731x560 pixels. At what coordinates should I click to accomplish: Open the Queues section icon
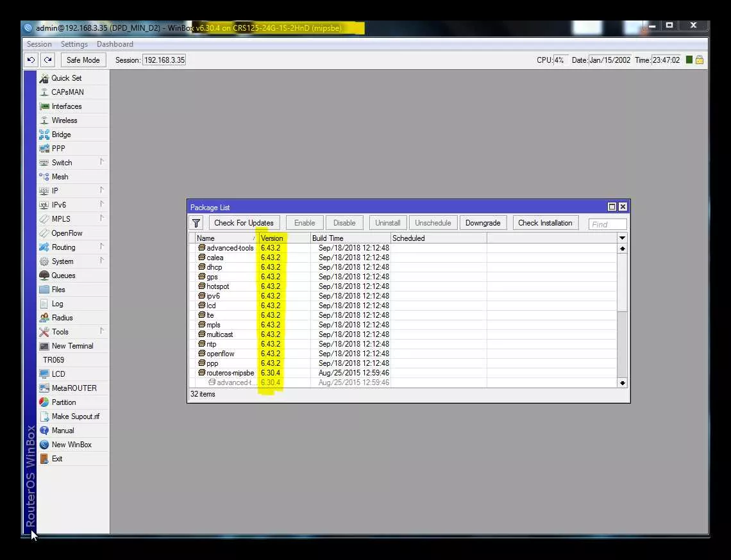click(x=44, y=276)
